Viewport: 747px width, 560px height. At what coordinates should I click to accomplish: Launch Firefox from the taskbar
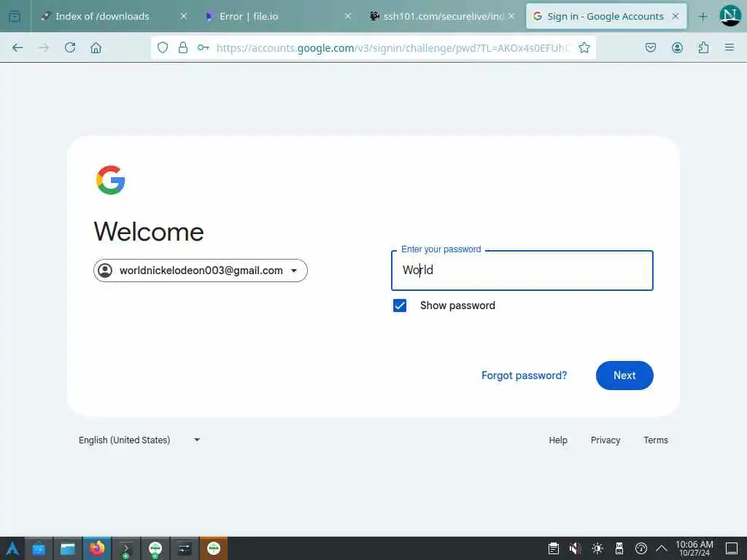(x=97, y=548)
